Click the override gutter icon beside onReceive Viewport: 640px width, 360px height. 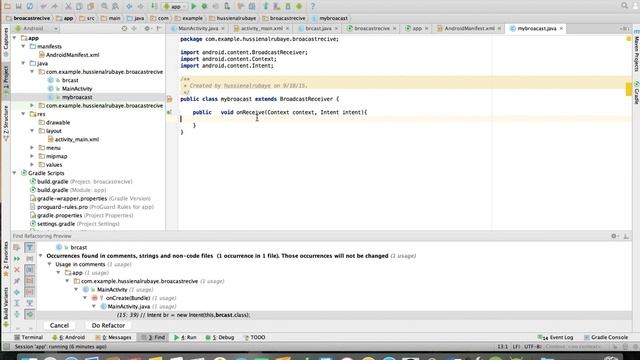coord(169,112)
